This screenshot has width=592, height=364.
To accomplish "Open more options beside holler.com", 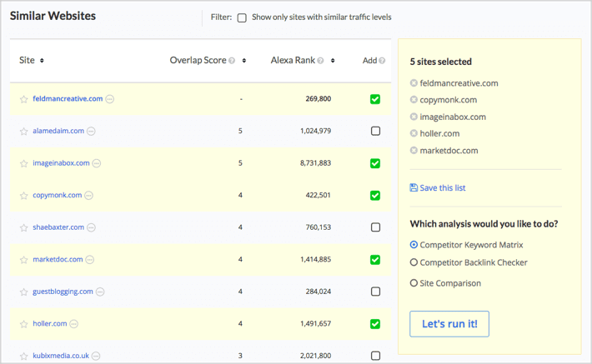I will click(x=74, y=324).
